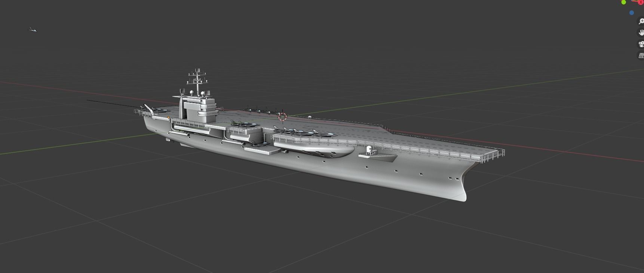Click the blue Z axis gizmo dot
The width and height of the screenshot is (644, 273).
coord(632,13)
